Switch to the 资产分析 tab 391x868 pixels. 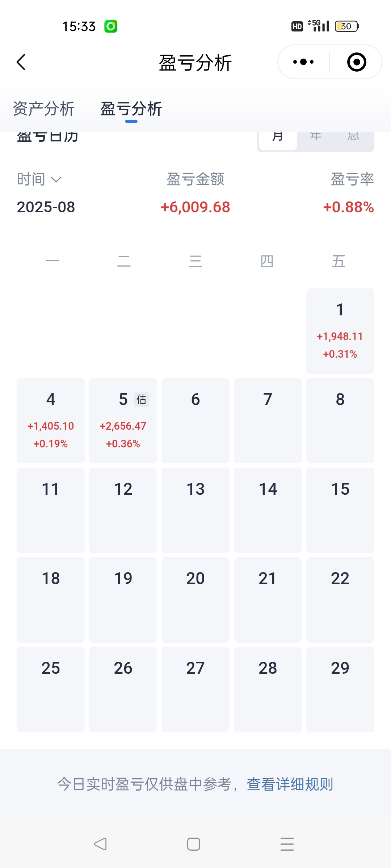coord(44,109)
